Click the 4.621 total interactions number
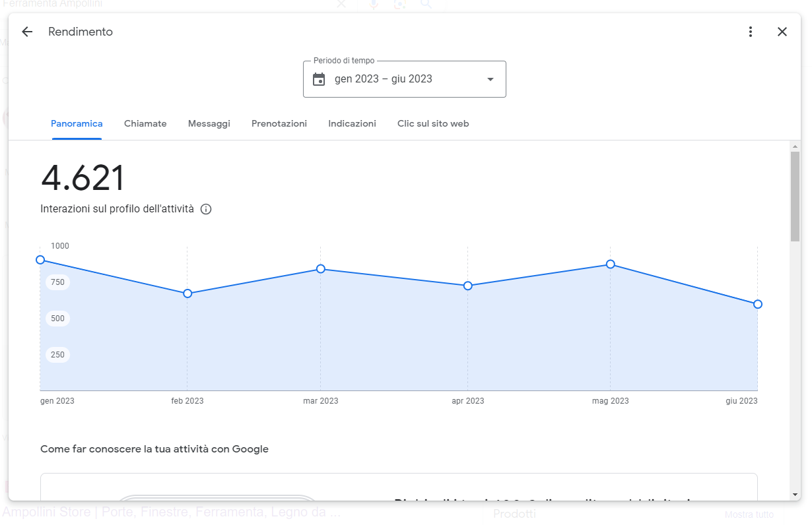This screenshot has height=525, width=812. (83, 178)
